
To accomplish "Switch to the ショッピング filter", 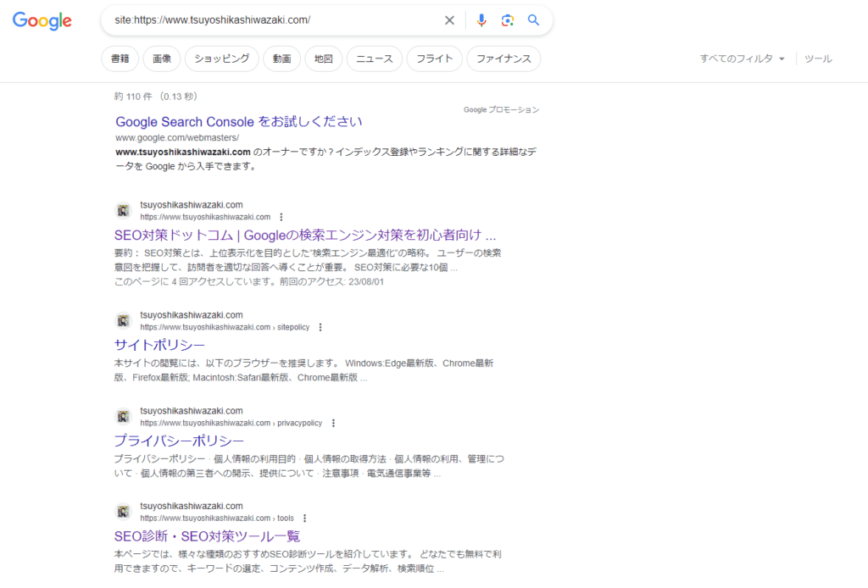I will click(221, 58).
